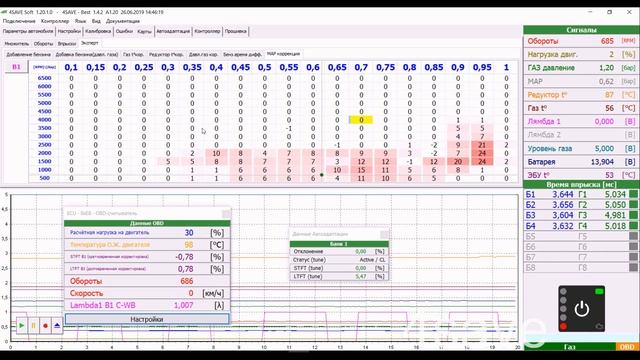This screenshot has width=640, height=360.
Task: Open the Язык menu
Action: point(80,21)
